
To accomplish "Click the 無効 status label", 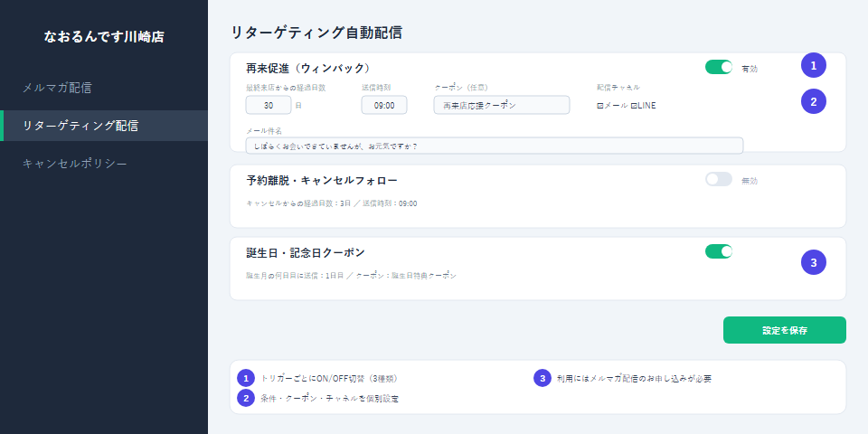I will (x=750, y=181).
